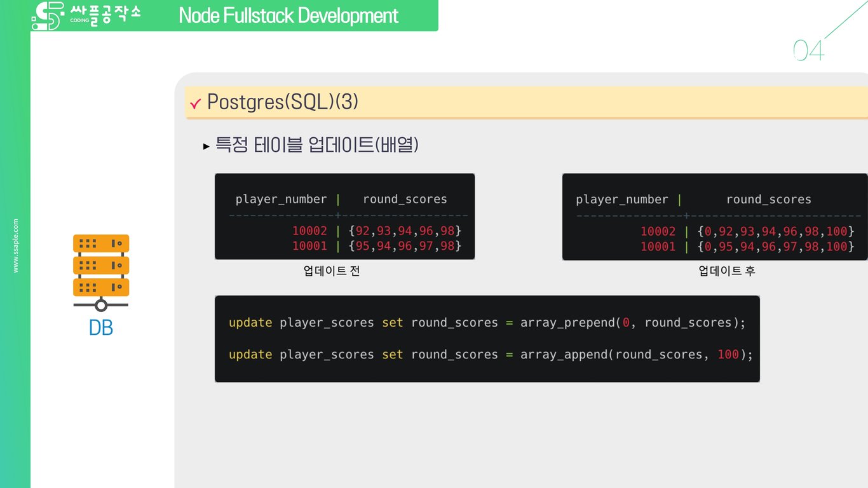Click "array_append" in the second update statement

pos(564,355)
